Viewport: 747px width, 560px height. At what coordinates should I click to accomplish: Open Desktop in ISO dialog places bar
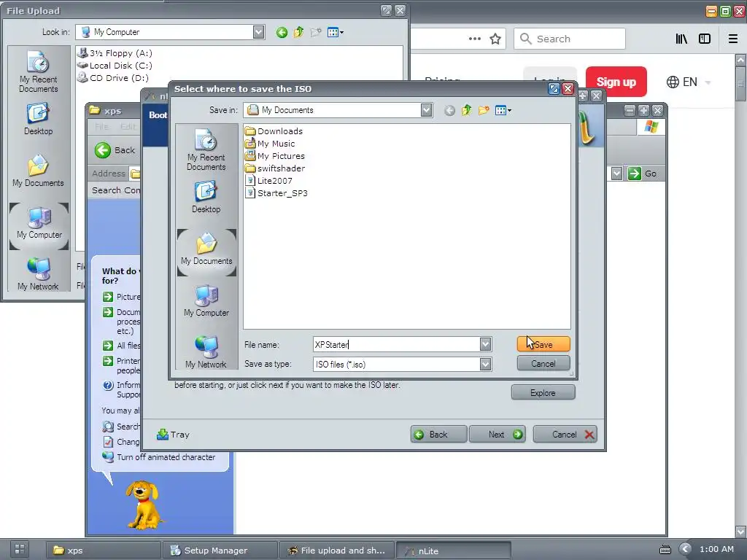point(206,197)
